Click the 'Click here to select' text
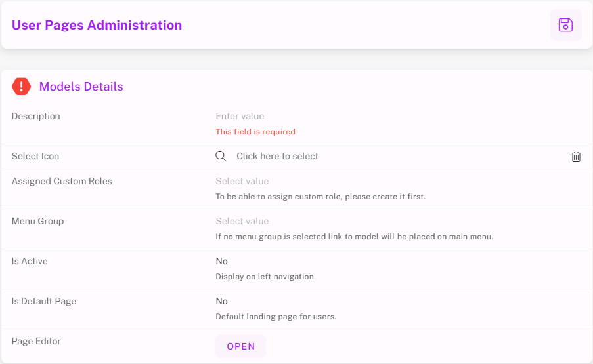The height and width of the screenshot is (364, 593). pyautogui.click(x=277, y=156)
